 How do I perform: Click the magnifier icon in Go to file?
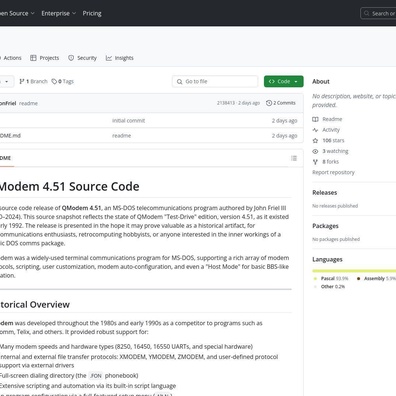(x=179, y=82)
